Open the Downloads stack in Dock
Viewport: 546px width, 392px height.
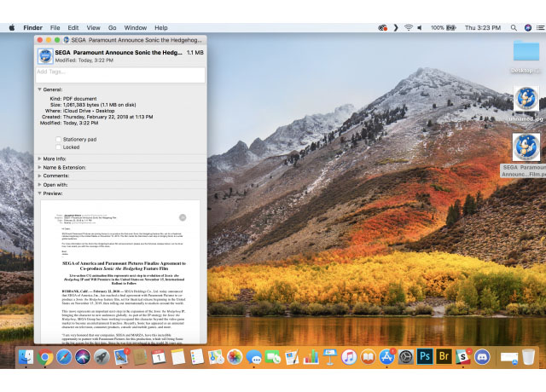[509, 358]
